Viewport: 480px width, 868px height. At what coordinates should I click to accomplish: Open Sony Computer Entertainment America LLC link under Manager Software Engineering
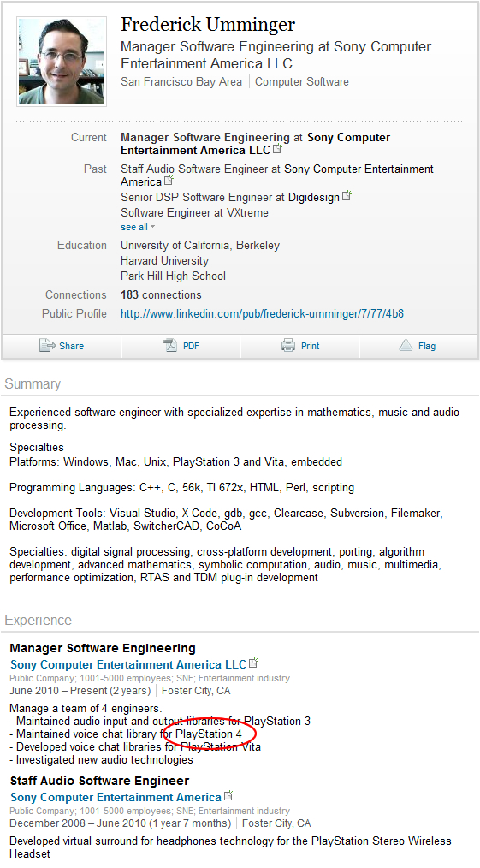coord(127,664)
